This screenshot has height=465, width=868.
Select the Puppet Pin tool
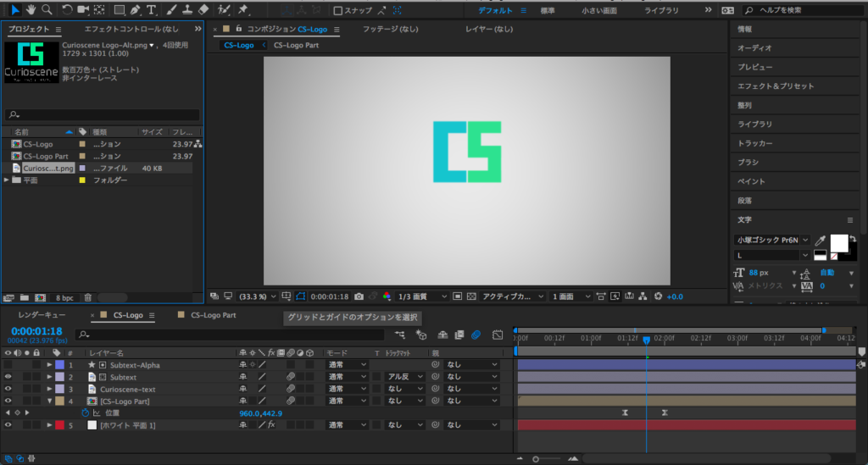[x=243, y=9]
